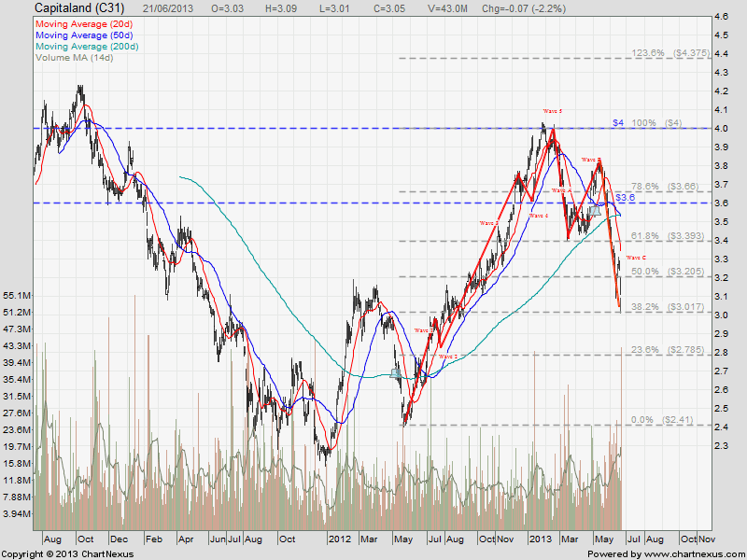747x560 pixels.
Task: Click the bell marker above the May 2012 low
Action: [x=395, y=372]
